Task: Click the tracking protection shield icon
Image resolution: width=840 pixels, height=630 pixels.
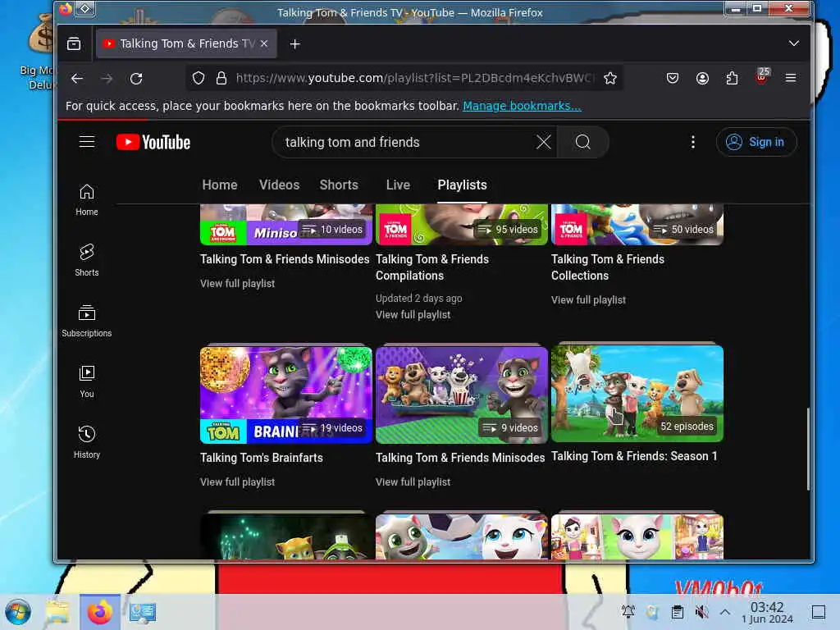Action: click(x=199, y=78)
